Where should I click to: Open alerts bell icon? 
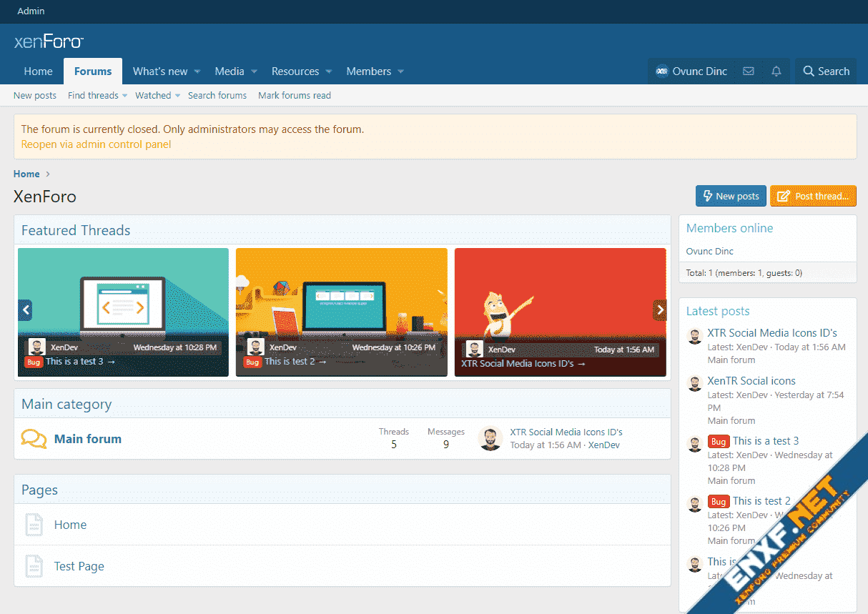776,71
